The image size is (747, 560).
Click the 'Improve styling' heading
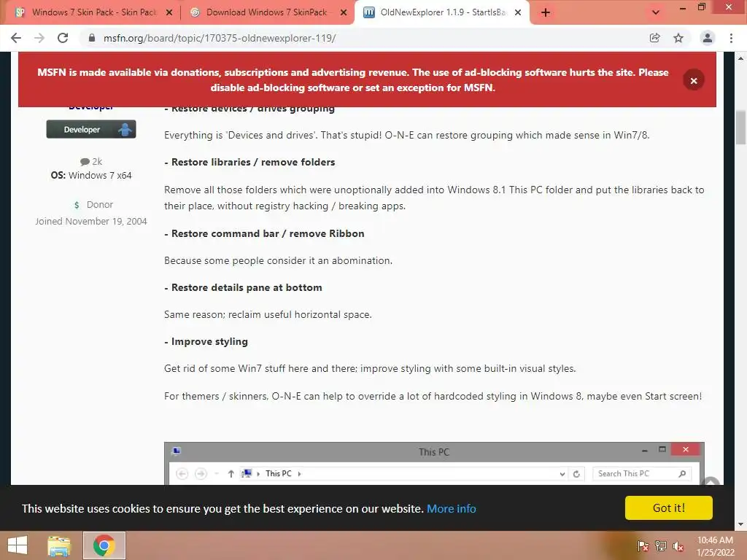(x=206, y=342)
